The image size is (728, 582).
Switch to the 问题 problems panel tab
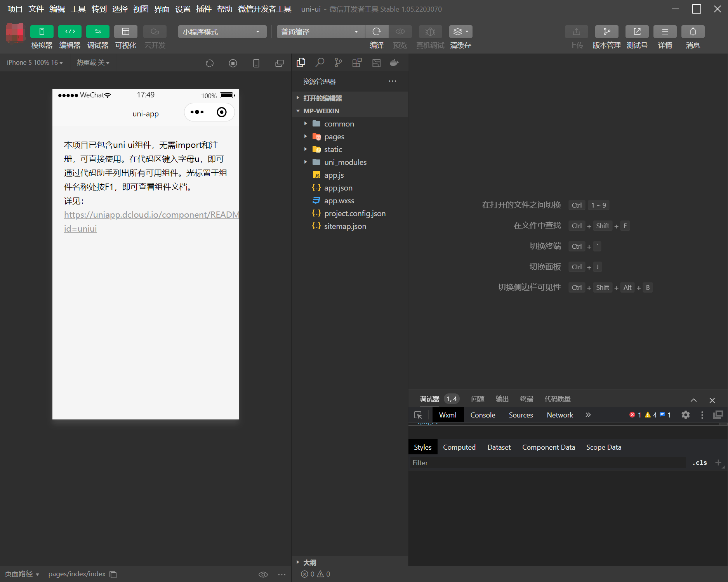click(478, 399)
